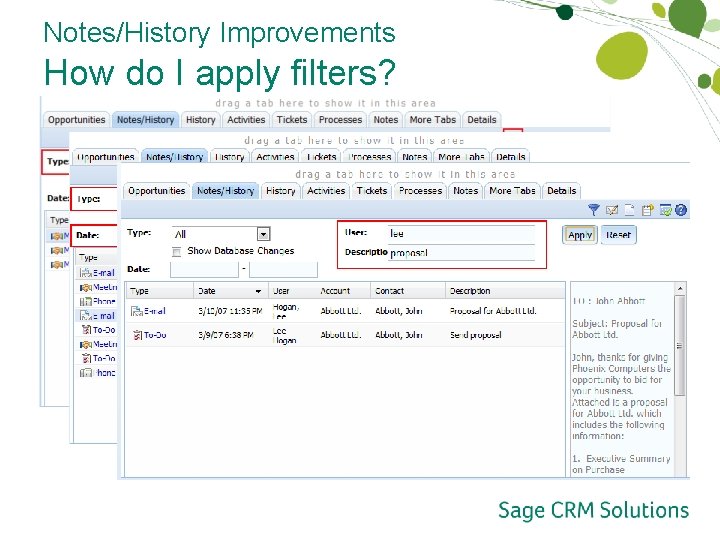Screen dimensions: 720x540
Task: Click the More Tabs tab in the rearmost window
Action: pos(433,120)
